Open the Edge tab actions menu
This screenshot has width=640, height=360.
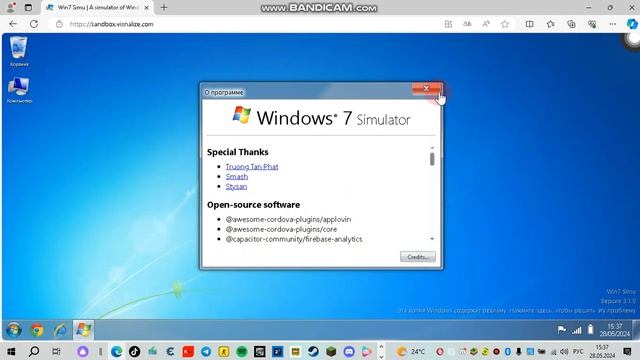tap(28, 7)
